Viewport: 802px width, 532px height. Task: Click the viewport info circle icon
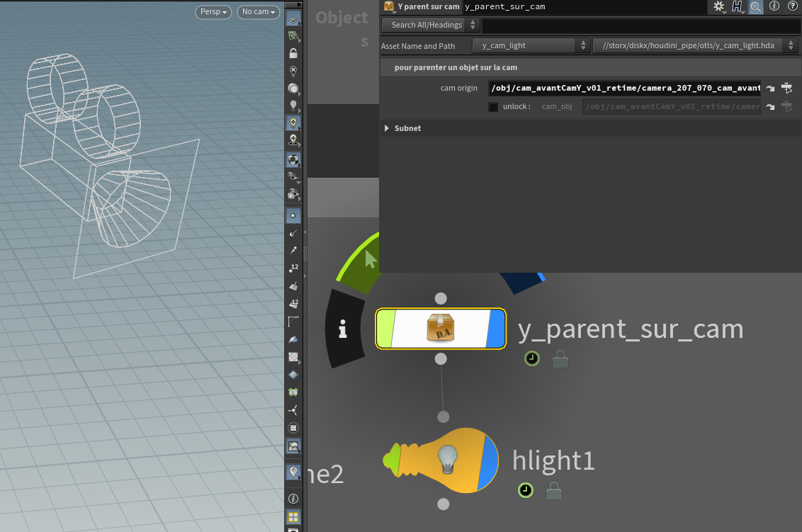coord(293,499)
